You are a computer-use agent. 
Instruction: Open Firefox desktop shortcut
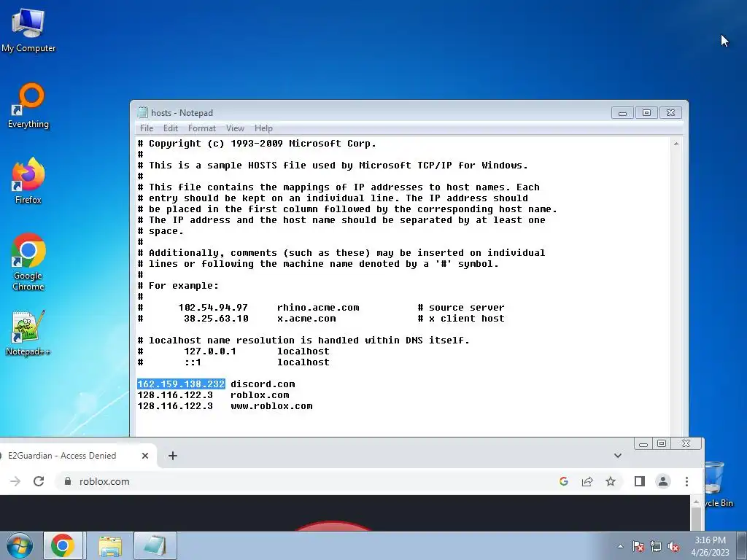tap(28, 181)
